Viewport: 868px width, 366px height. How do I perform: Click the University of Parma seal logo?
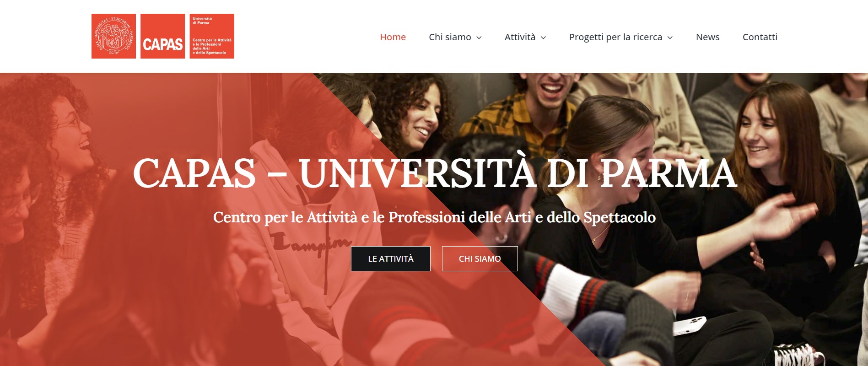click(x=113, y=36)
